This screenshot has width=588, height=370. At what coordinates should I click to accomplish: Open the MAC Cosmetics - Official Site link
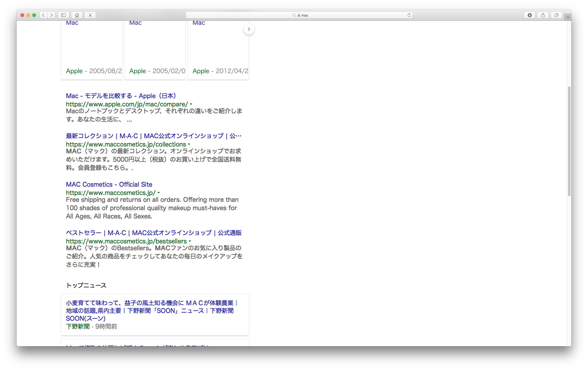coord(109,184)
